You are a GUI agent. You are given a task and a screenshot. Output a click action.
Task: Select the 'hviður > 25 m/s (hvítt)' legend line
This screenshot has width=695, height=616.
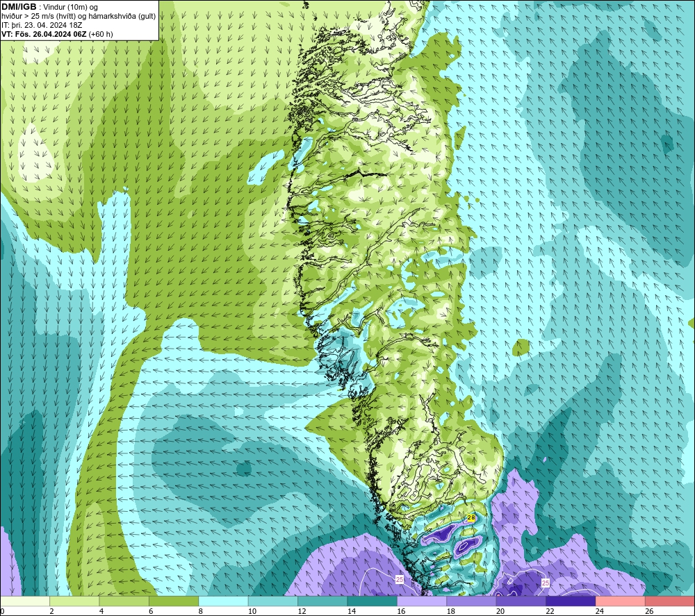click(79, 17)
